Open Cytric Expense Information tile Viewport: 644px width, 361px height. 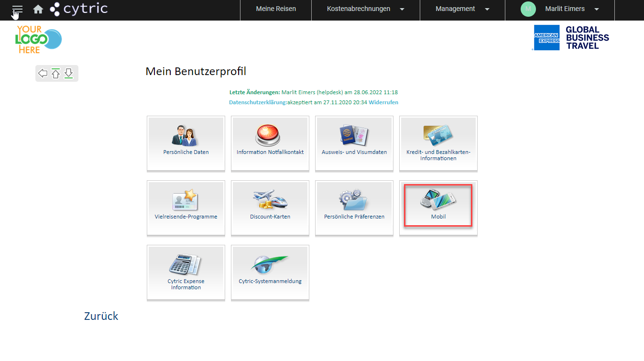click(186, 273)
